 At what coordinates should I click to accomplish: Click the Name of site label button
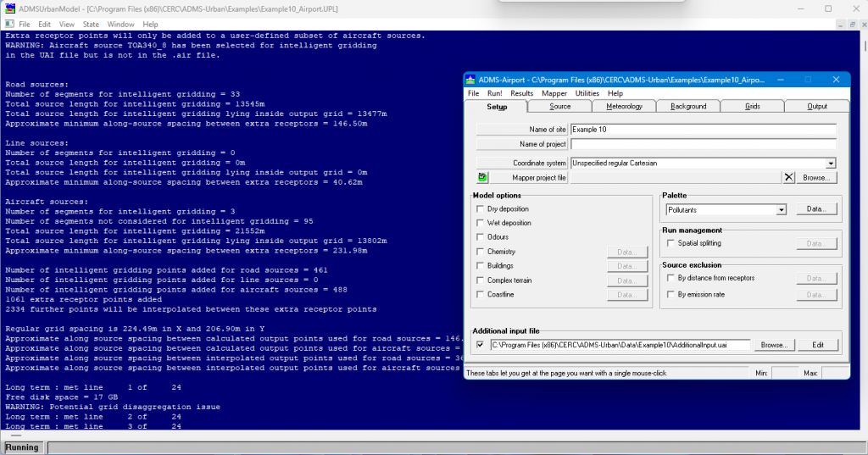point(521,130)
